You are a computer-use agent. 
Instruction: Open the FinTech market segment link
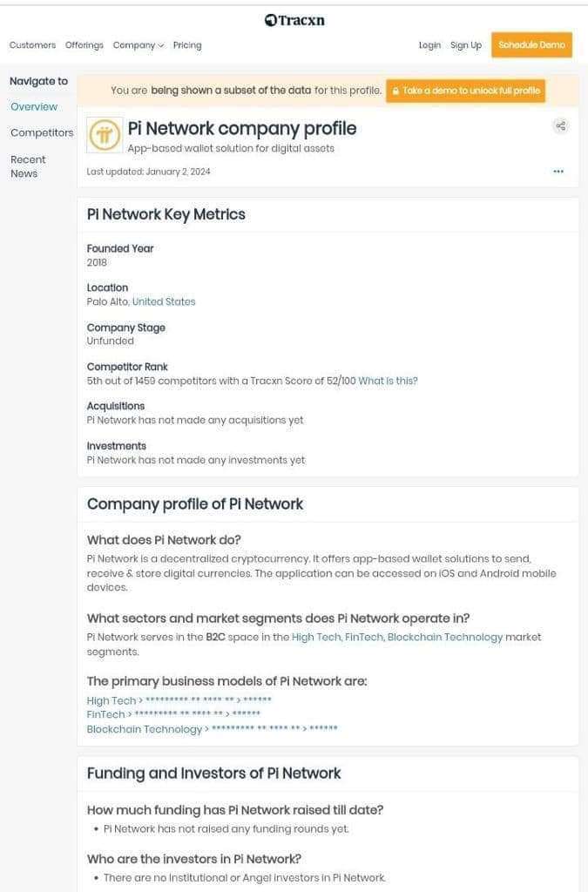[x=363, y=637]
